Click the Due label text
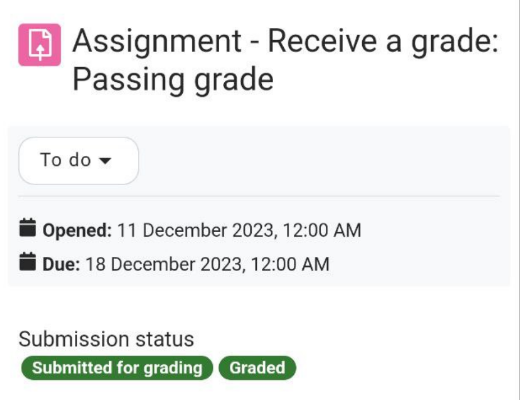Screen dimensions: 520x400 [61, 264]
